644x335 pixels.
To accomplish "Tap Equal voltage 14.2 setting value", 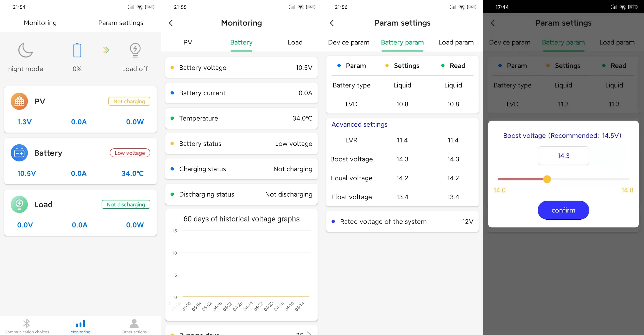I will 402,178.
